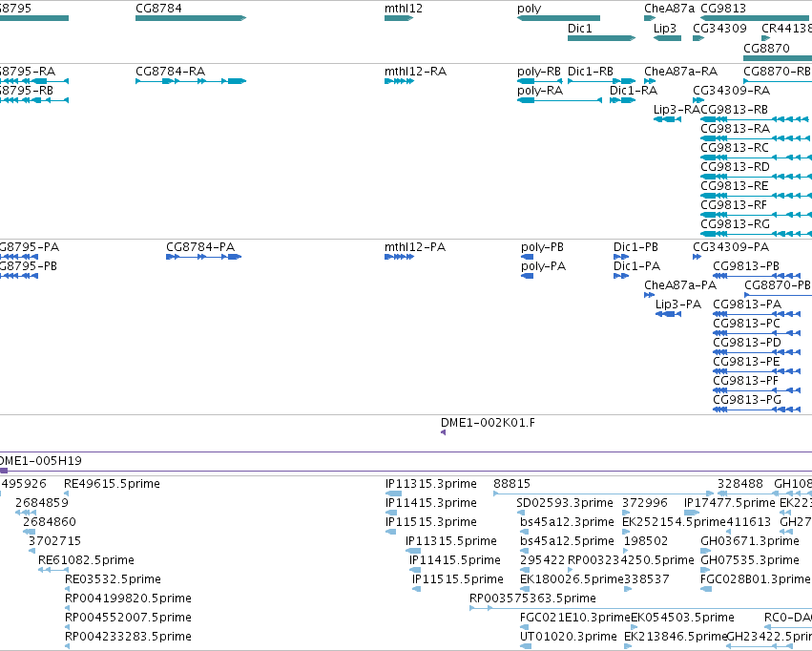Select the DME1-005H19 clone label
Viewport: 812px width, 651px height.
(x=40, y=461)
